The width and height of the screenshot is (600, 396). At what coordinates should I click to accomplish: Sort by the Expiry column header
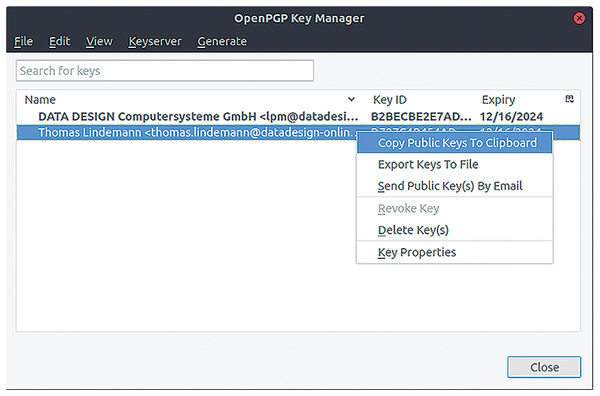[498, 100]
